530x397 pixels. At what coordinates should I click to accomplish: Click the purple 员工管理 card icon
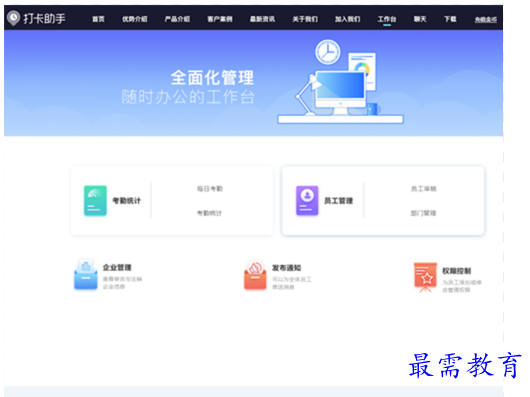[x=307, y=200]
